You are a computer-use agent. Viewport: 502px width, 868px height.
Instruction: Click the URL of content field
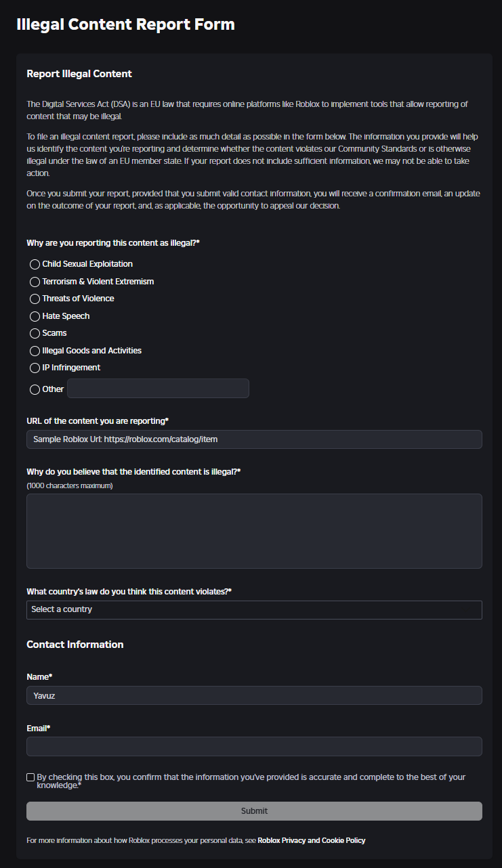click(x=254, y=439)
